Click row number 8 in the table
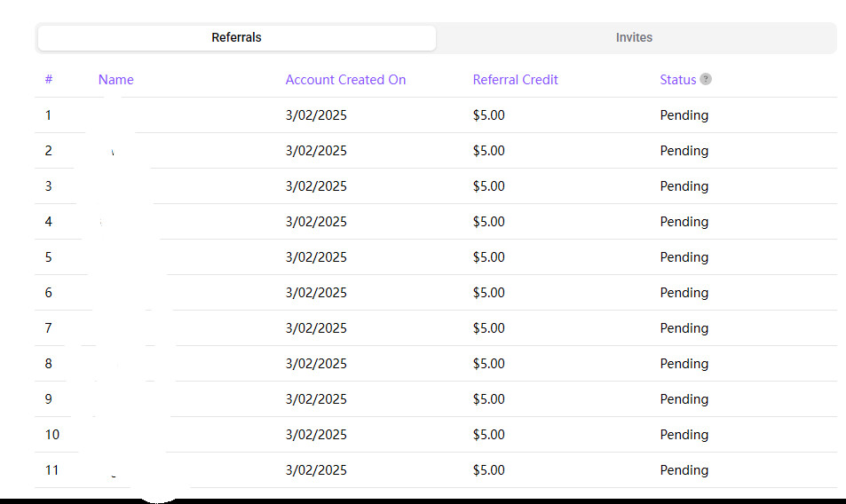Image resolution: width=846 pixels, height=504 pixels. 49,364
